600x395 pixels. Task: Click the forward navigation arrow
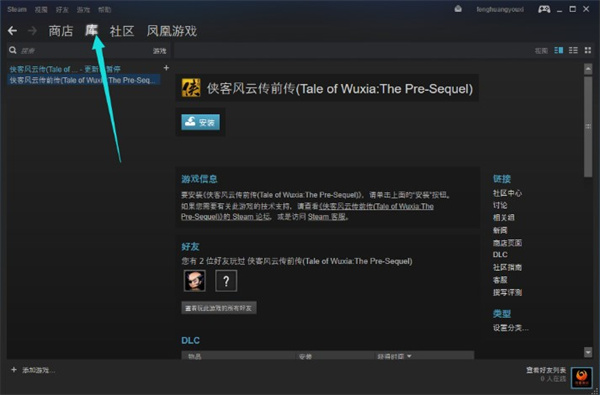point(32,31)
